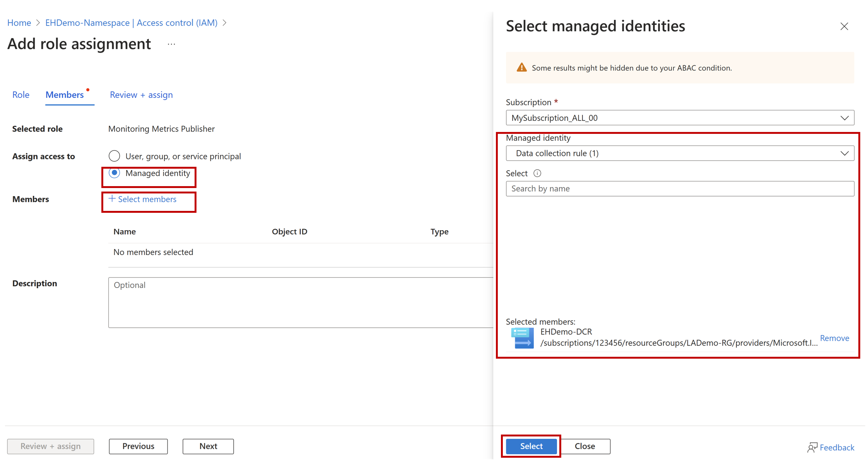Viewport: 868px width, 462px height.
Task: Open the ellipsis menu beside Add role assignment
Action: pyautogui.click(x=171, y=44)
